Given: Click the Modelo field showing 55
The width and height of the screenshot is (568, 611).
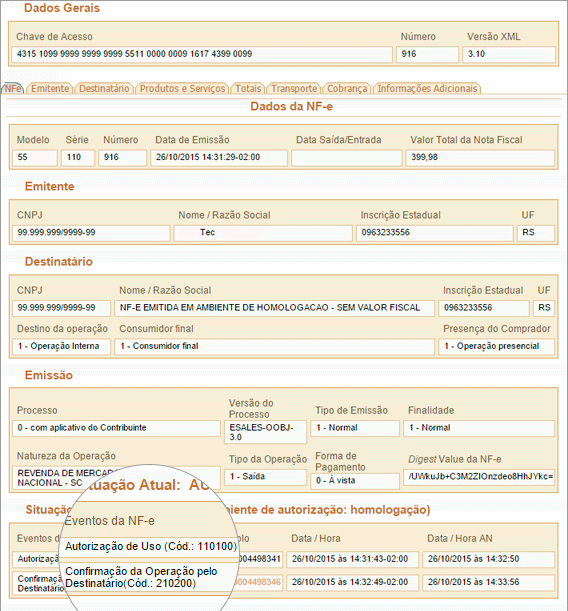Looking at the screenshot, I should point(35,158).
